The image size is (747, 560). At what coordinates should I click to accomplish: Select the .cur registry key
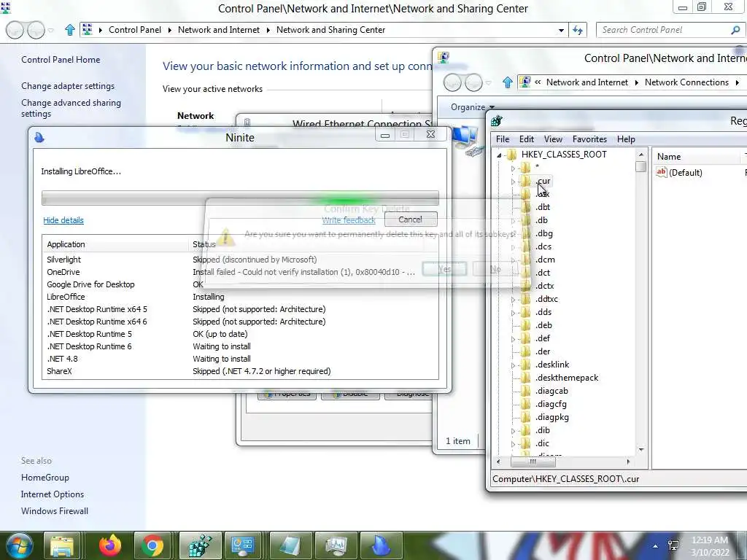click(x=543, y=181)
